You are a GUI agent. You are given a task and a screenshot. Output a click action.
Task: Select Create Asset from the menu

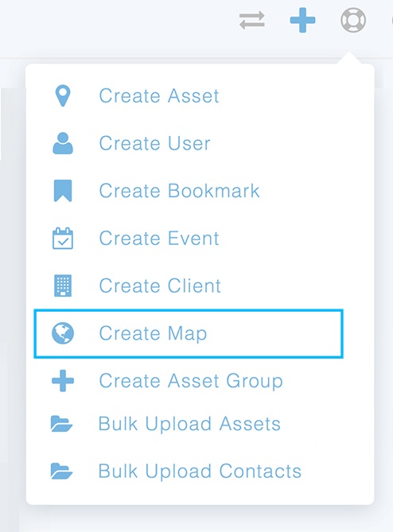pos(159,95)
